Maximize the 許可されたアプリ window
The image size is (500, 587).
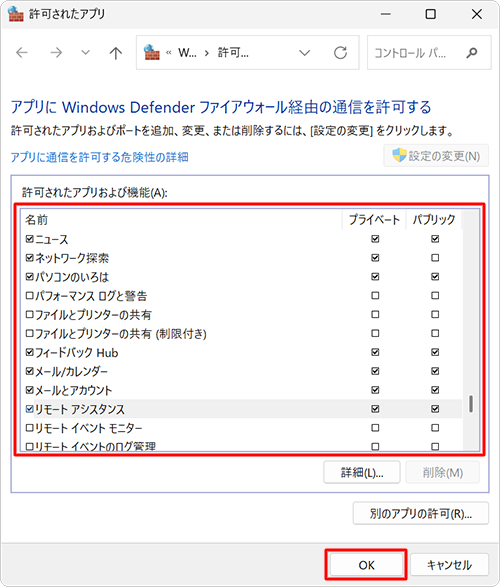[431, 14]
